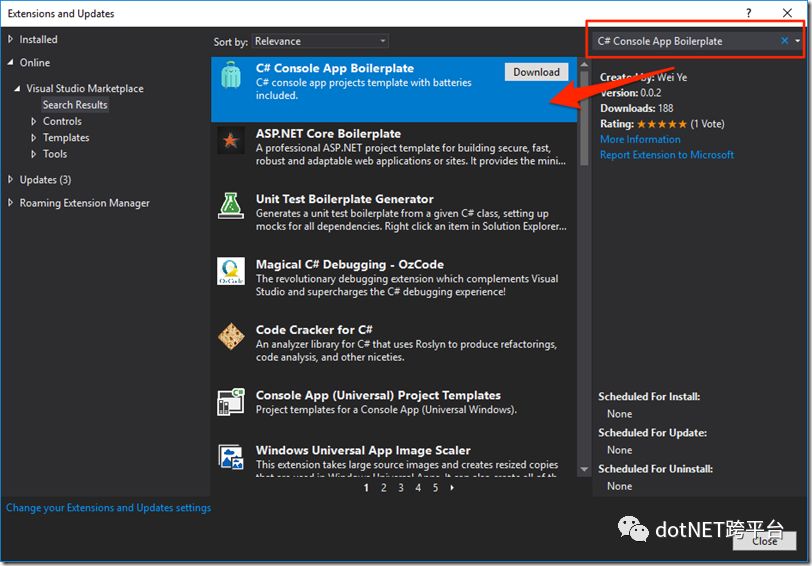Click the Console App (Universal) Project Templates icon

coord(230,402)
